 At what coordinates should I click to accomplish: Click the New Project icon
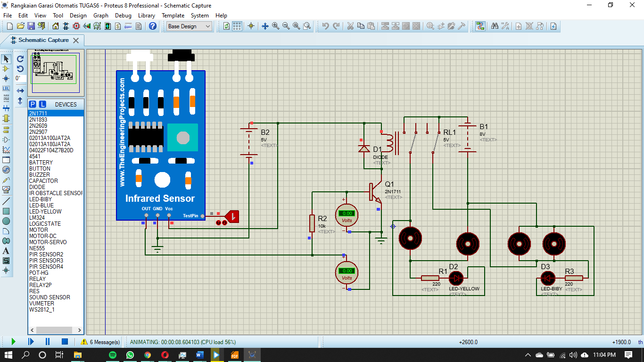click(9, 26)
